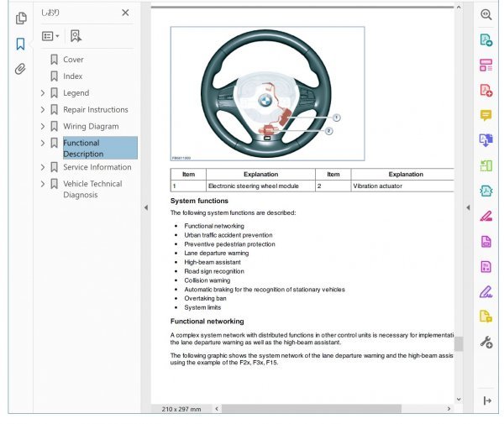
Task: Open the Send for Comments tool icon
Action: (486, 317)
